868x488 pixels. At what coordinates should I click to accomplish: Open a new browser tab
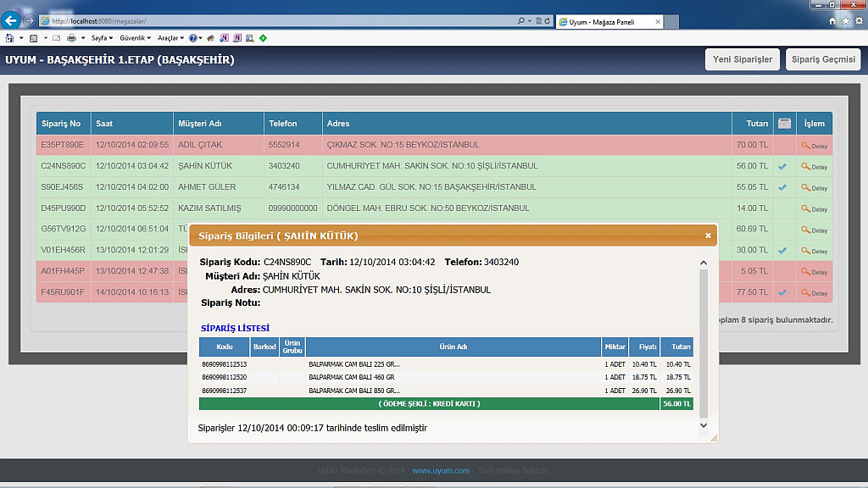pyautogui.click(x=671, y=22)
